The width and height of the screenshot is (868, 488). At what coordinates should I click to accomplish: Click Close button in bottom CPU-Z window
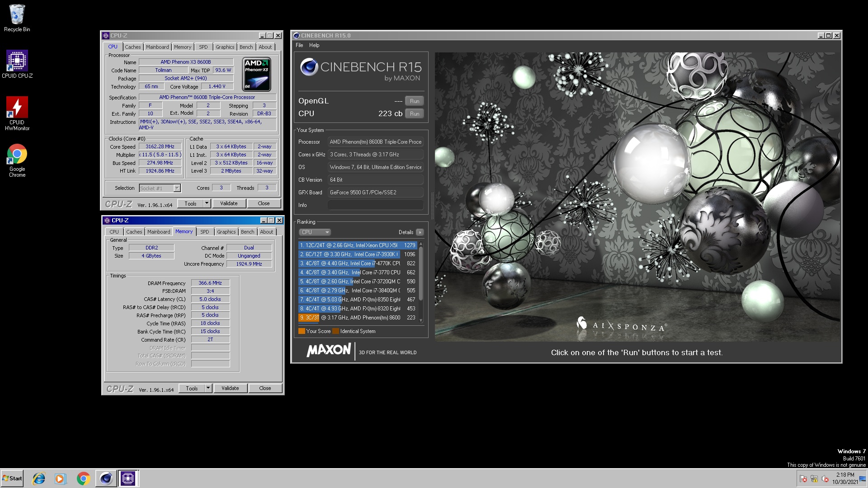[265, 388]
